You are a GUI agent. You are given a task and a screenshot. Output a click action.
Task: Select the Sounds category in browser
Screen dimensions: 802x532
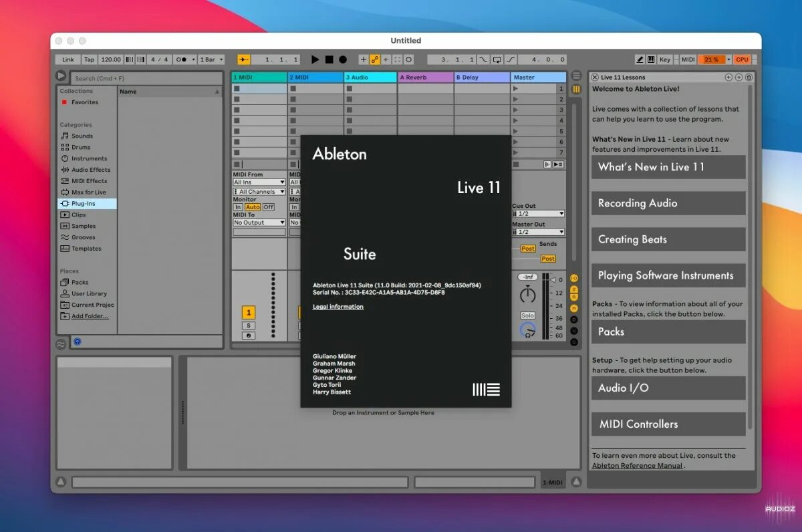82,136
